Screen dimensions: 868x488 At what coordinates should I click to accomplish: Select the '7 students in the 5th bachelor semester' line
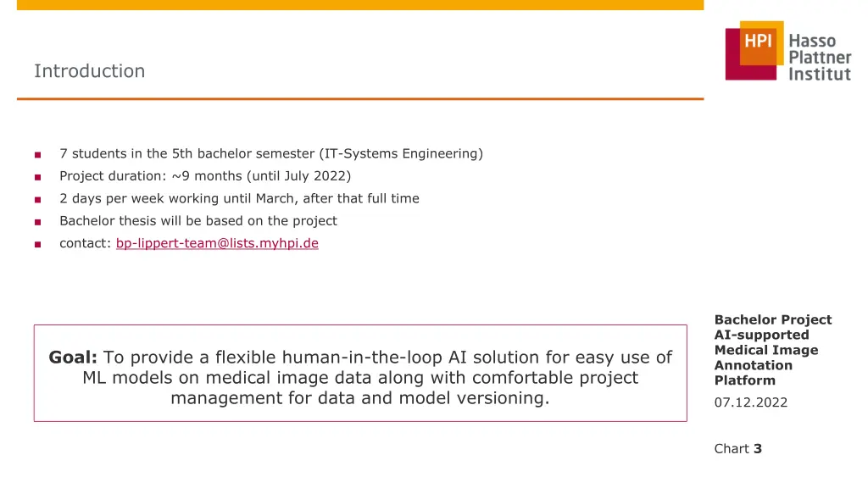tap(271, 154)
